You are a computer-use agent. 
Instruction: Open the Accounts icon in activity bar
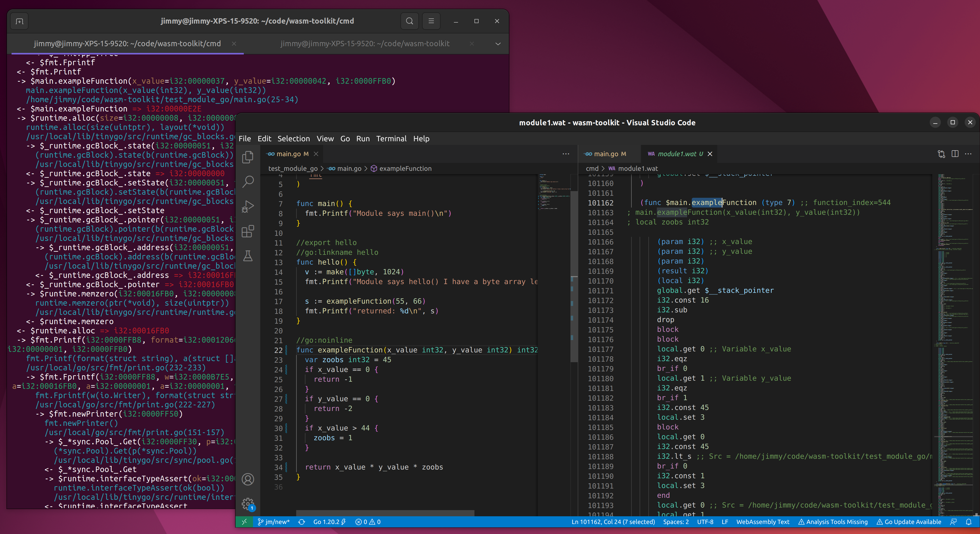248,479
